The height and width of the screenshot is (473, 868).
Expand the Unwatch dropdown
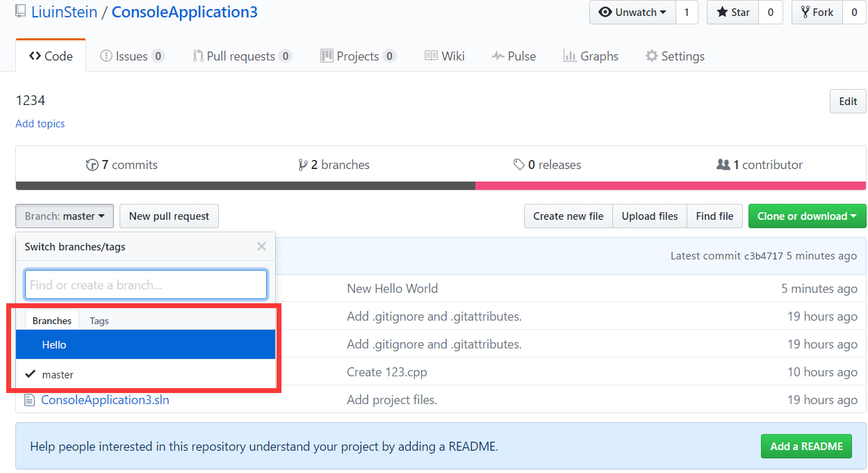[632, 12]
